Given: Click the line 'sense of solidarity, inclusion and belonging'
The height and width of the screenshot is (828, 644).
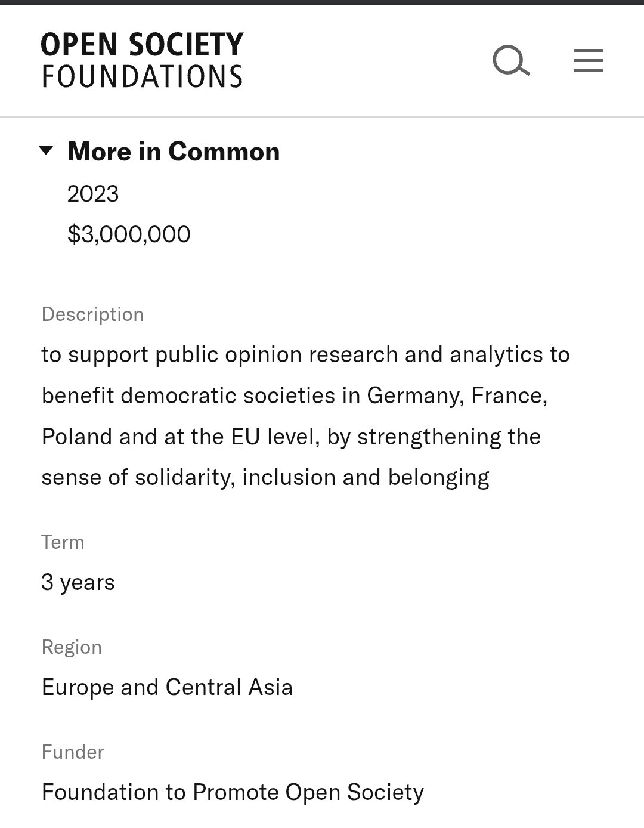Looking at the screenshot, I should [265, 477].
